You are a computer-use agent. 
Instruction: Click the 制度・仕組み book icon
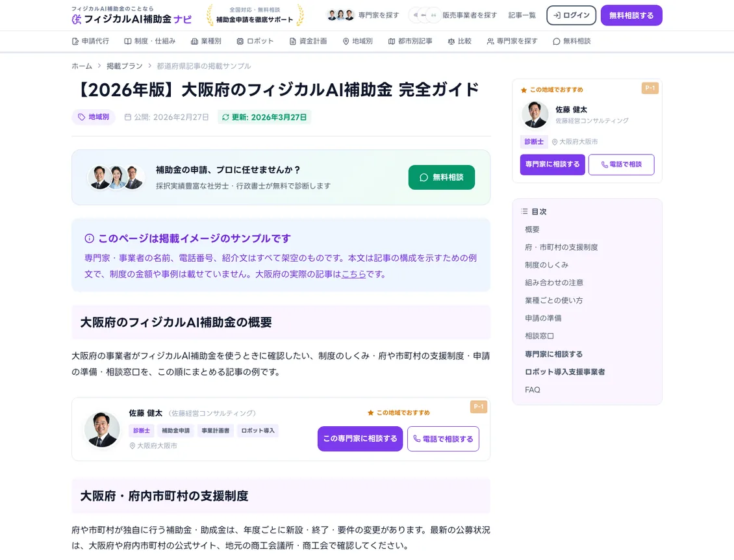(128, 41)
